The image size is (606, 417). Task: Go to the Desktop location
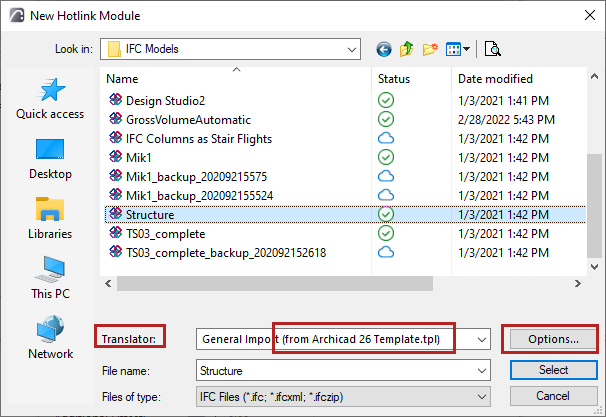(x=50, y=159)
